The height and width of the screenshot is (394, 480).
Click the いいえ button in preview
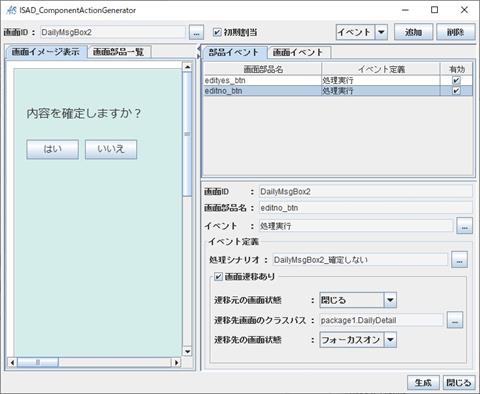[x=111, y=149]
